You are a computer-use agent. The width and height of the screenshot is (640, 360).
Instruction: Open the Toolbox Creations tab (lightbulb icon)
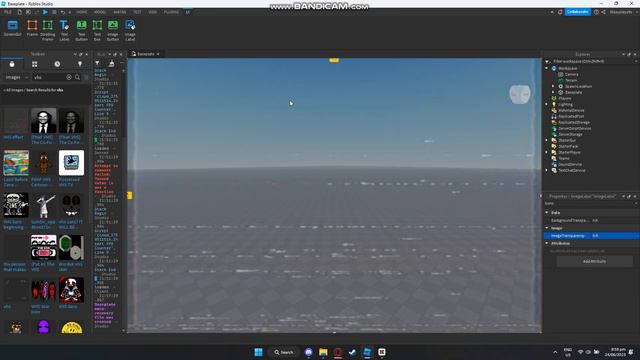(x=80, y=64)
